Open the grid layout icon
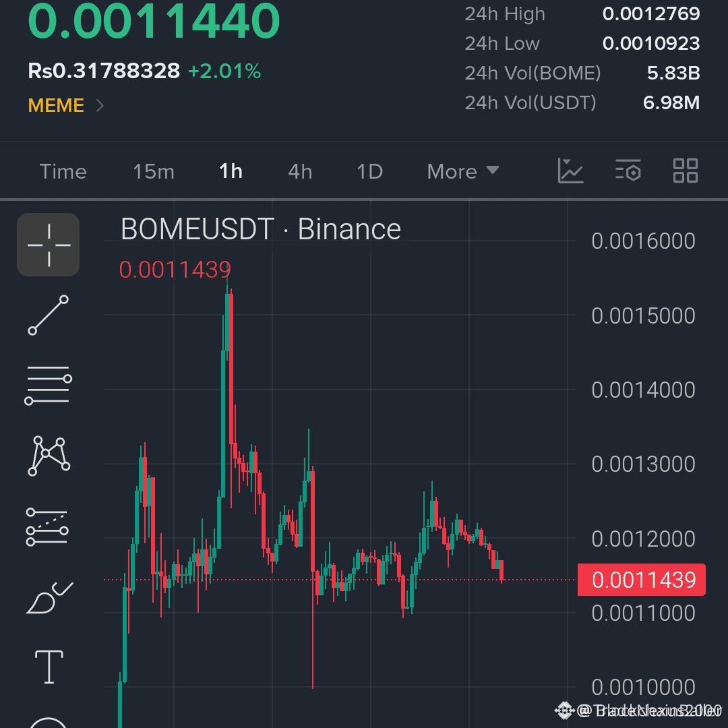Viewport: 728px width, 728px height. tap(686, 171)
